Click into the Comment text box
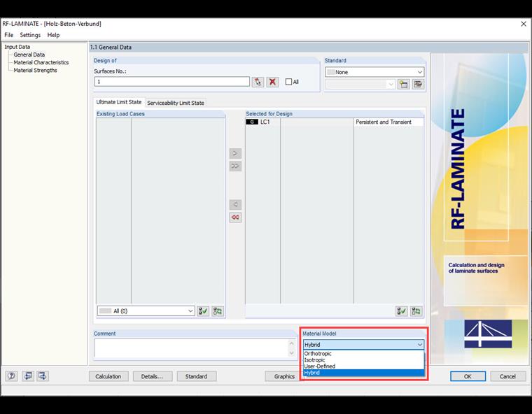Image resolution: width=532 pixels, height=414 pixels. [192, 348]
